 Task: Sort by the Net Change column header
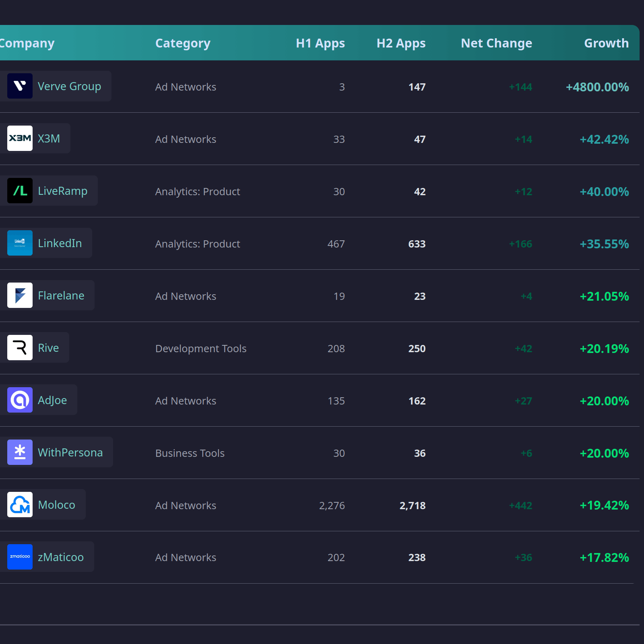(496, 43)
